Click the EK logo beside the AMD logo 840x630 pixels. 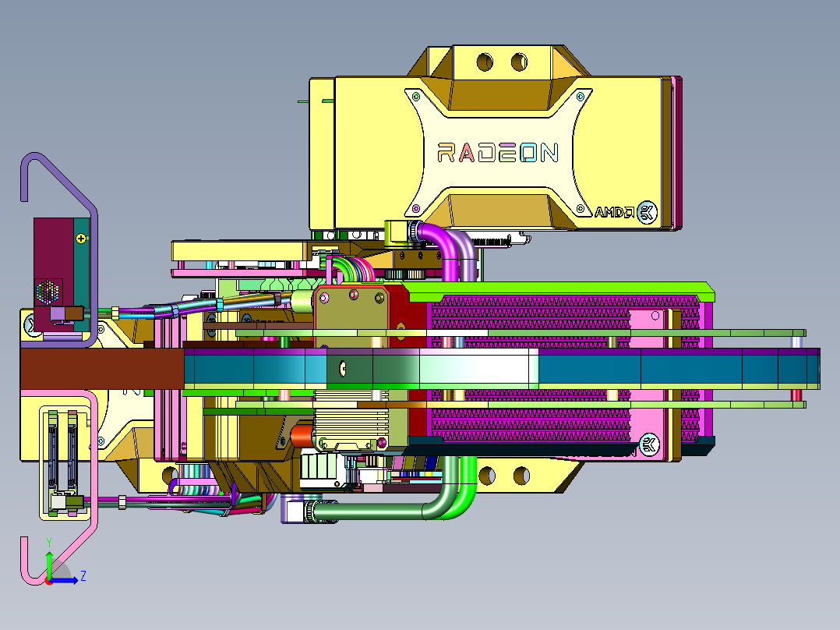pos(647,212)
